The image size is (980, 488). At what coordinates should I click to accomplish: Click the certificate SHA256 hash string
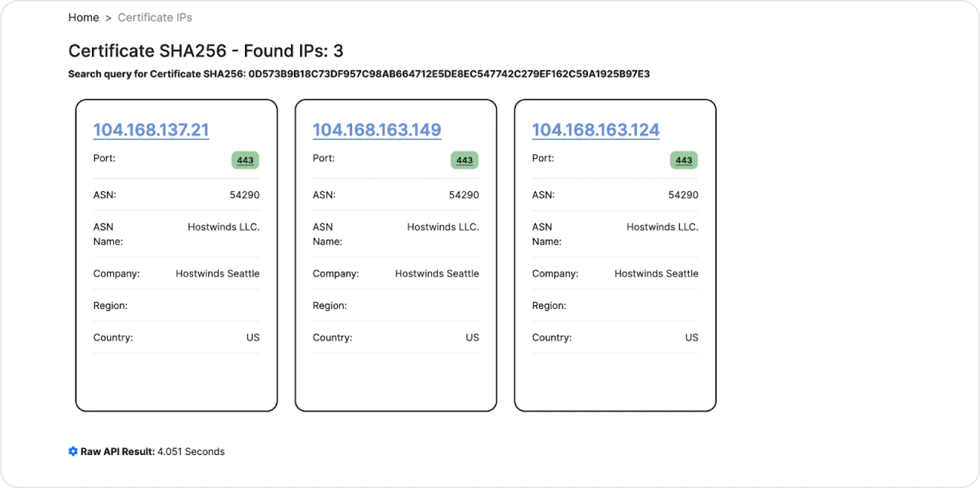(x=449, y=74)
